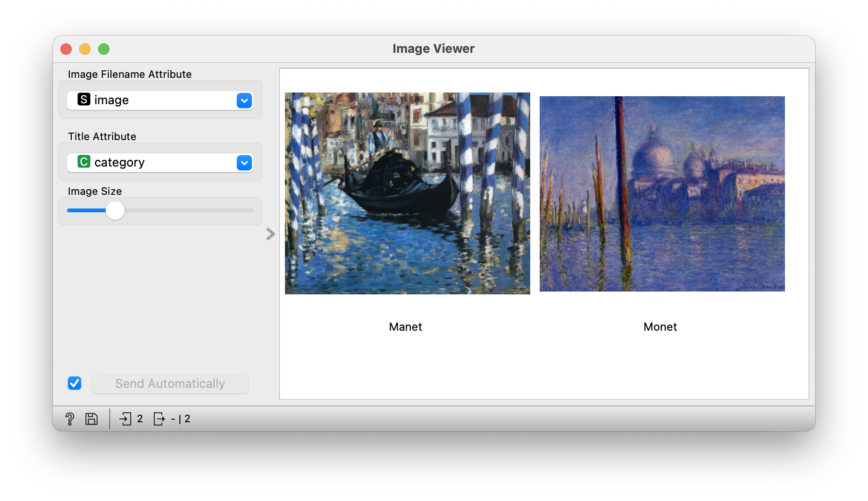868x501 pixels.
Task: Click the input data summary icon
Action: coord(125,419)
